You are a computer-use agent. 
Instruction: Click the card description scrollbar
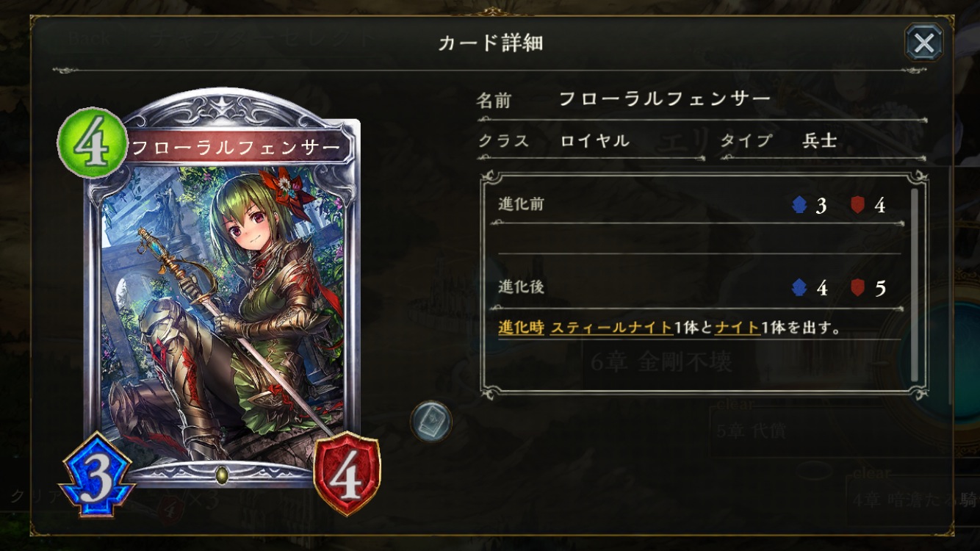(915, 286)
